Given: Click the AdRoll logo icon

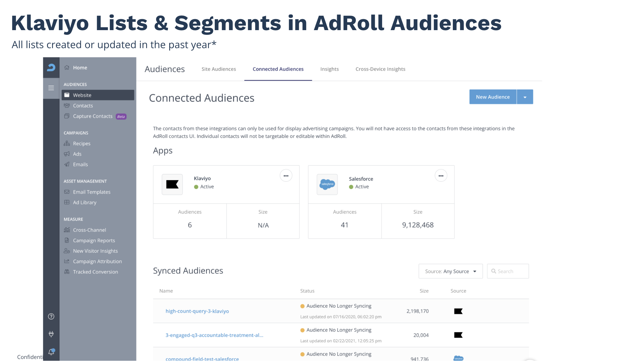Looking at the screenshot, I should [x=51, y=68].
